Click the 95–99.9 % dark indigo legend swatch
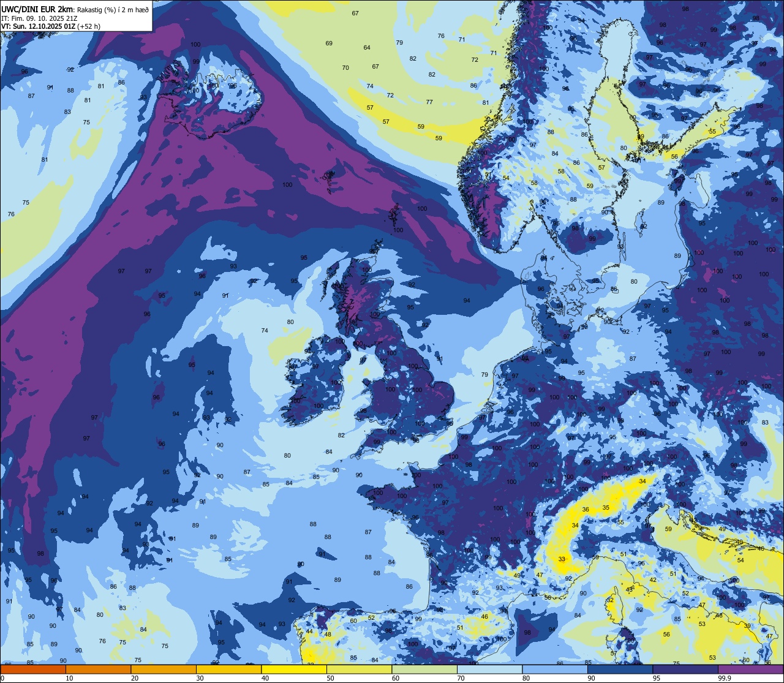Image resolution: width=784 pixels, height=683 pixels. point(685,670)
